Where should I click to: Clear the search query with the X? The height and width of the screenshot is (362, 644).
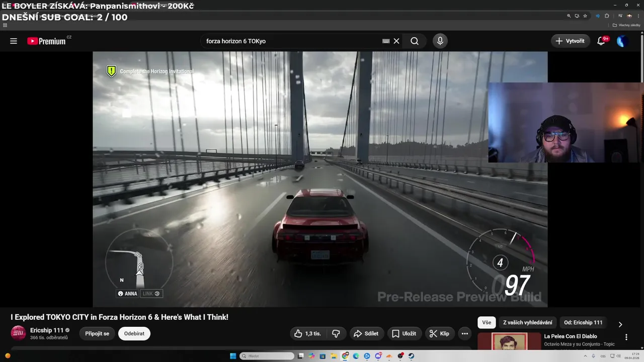coord(396,41)
